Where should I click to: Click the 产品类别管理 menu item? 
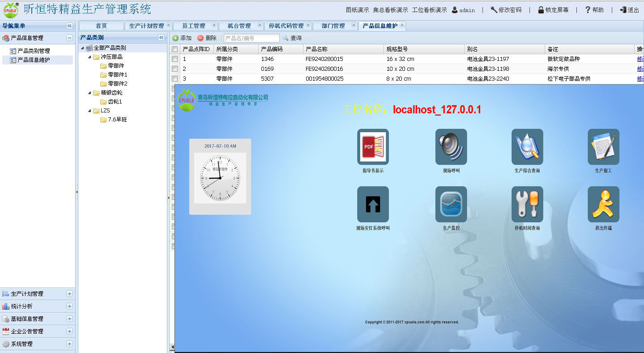[x=34, y=51]
